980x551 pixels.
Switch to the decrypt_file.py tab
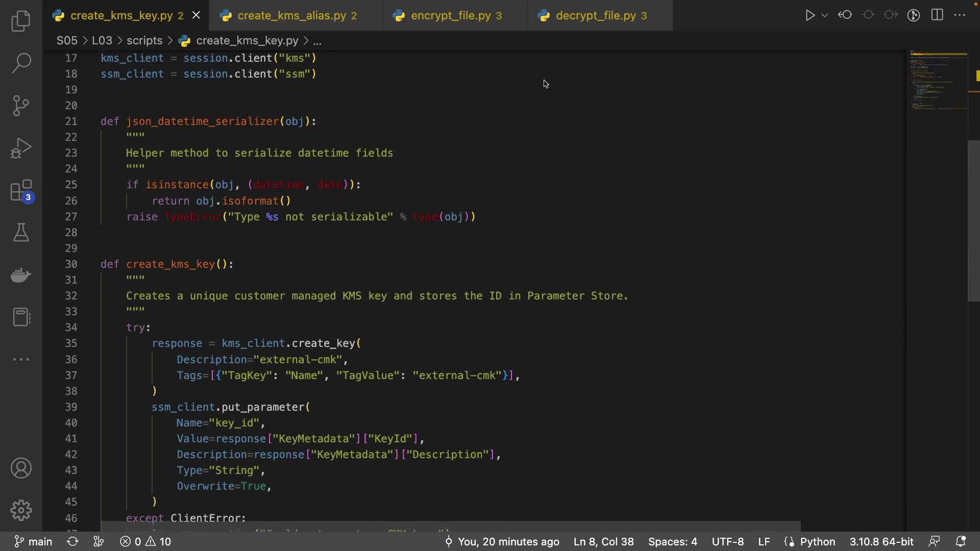click(596, 16)
